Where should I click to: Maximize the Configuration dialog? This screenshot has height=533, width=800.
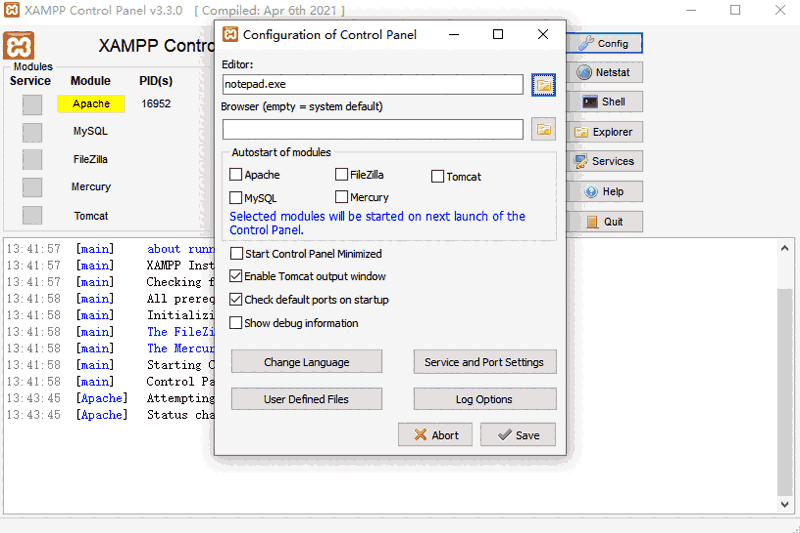498,34
